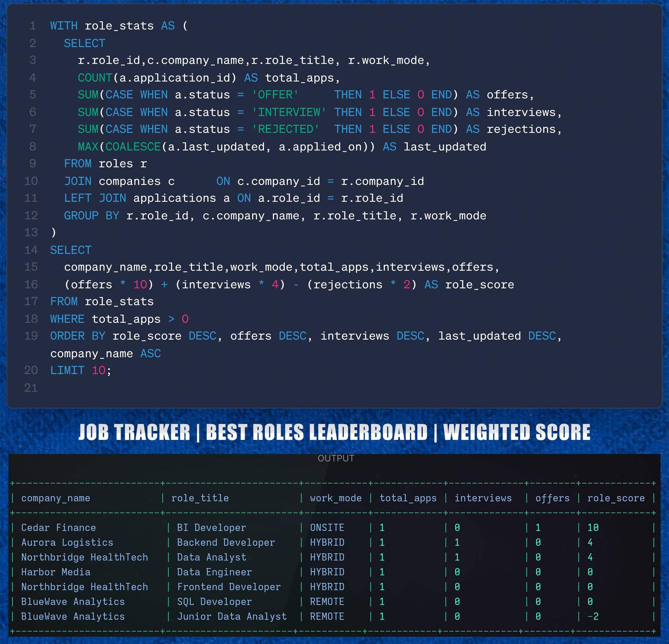669x644 pixels.
Task: Click the work_mode column header
Action: point(336,498)
